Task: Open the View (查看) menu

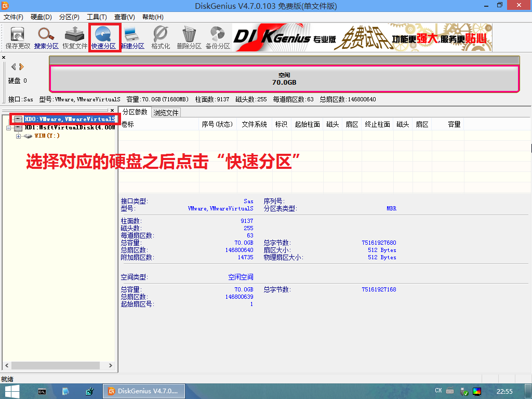Action: click(125, 17)
